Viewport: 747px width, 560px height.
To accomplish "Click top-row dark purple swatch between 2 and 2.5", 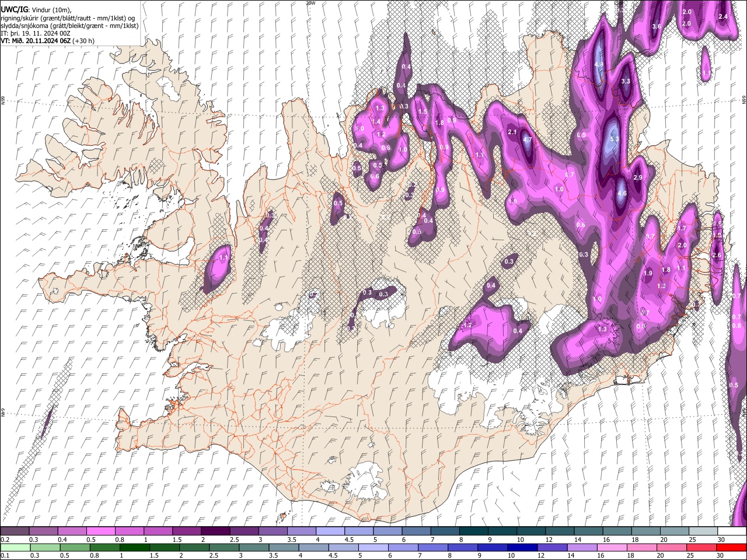I will coord(215,531).
